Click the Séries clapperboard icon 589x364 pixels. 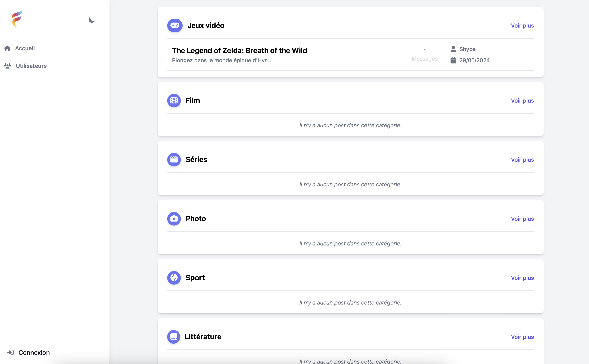pyautogui.click(x=174, y=159)
